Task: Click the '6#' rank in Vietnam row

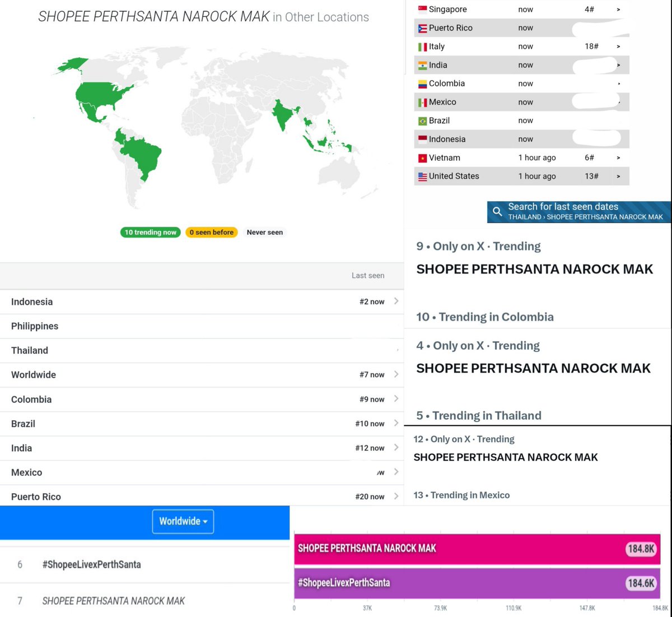Action: point(589,158)
